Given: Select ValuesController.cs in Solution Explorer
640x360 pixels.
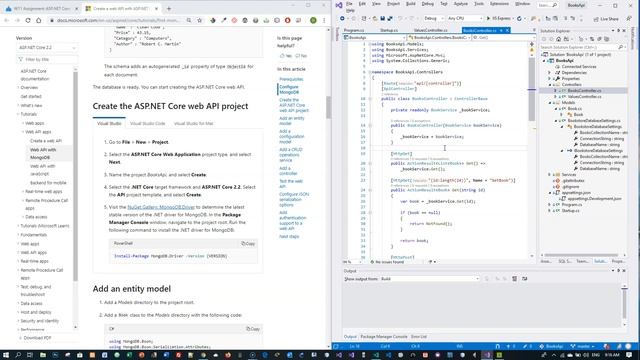Looking at the screenshot, I should [x=584, y=97].
